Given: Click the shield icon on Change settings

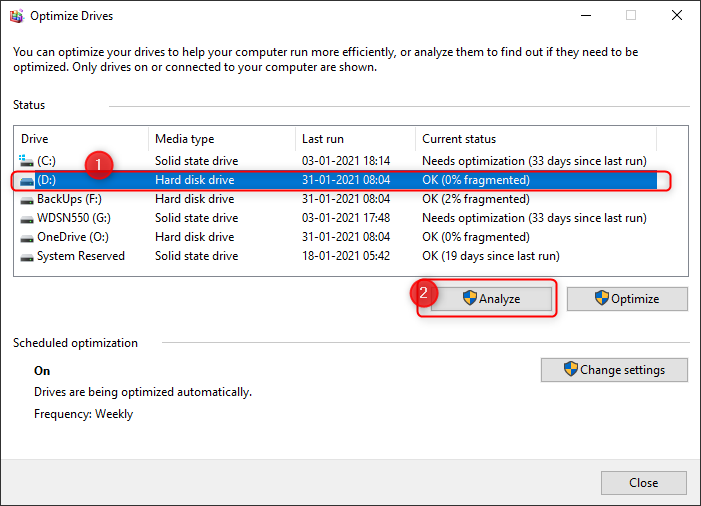Looking at the screenshot, I should pyautogui.click(x=570, y=369).
